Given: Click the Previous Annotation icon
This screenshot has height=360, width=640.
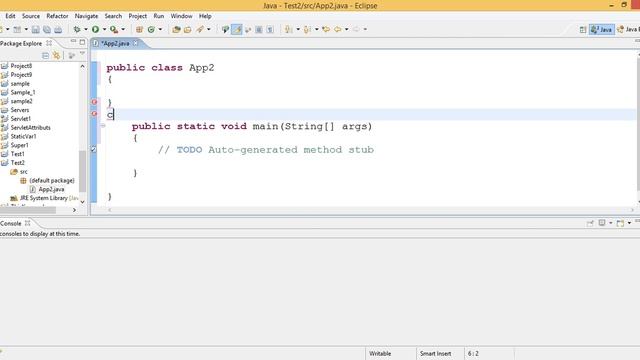Looking at the screenshot, I should (x=307, y=29).
